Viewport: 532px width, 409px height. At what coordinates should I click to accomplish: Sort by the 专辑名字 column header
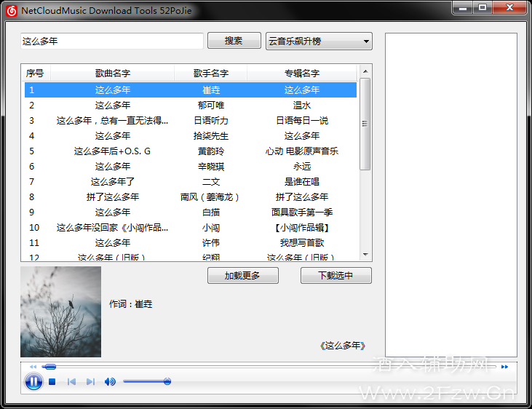click(x=302, y=73)
